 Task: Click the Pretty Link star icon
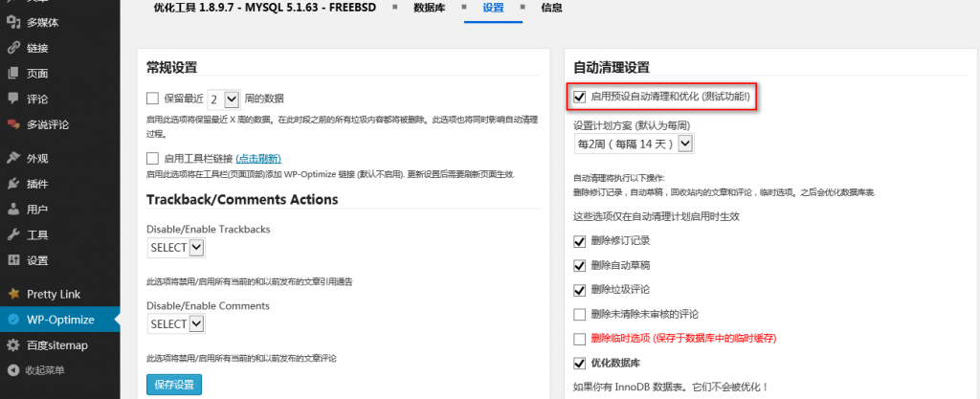point(13,294)
